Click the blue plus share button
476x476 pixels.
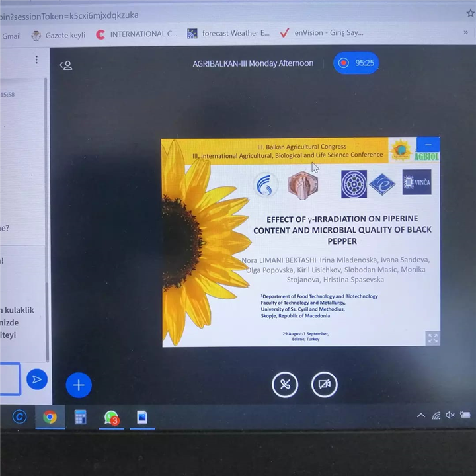coord(79,385)
